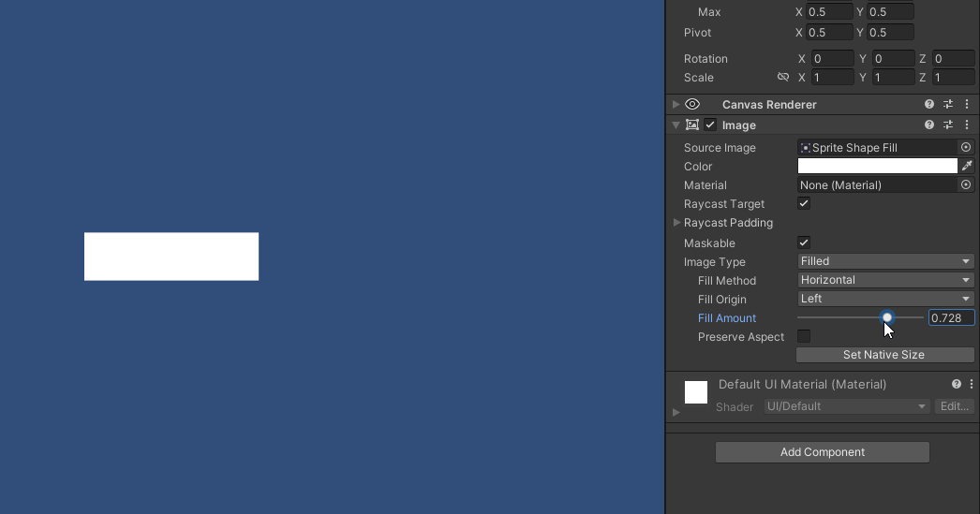Collapse the Image component foldout
This screenshot has width=980, height=514.
point(676,125)
